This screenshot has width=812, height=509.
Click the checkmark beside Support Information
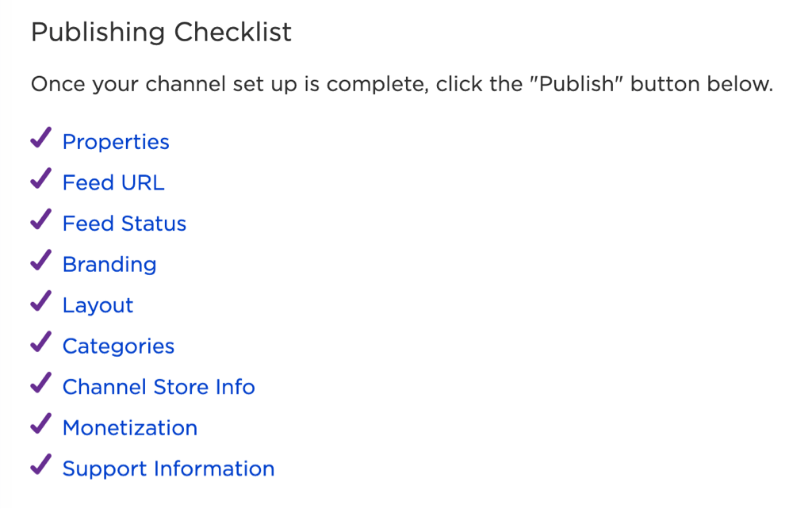coord(41,465)
